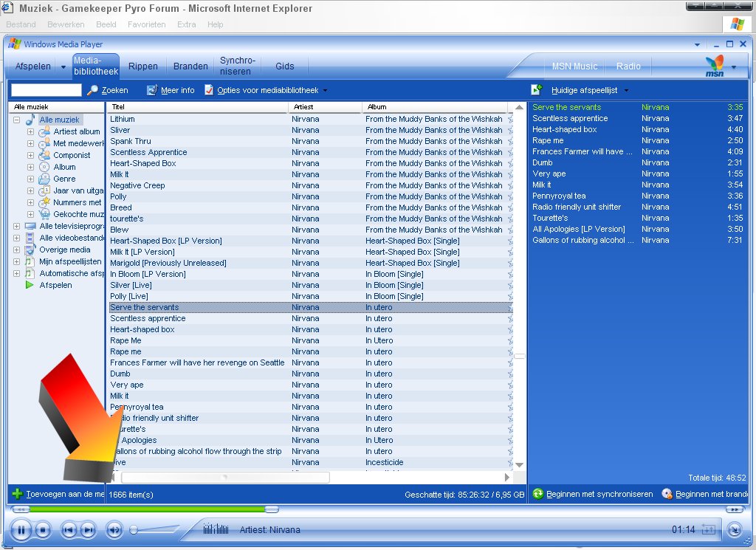Switch to compact skin mode button
The width and height of the screenshot is (756, 550).
pos(734,529)
